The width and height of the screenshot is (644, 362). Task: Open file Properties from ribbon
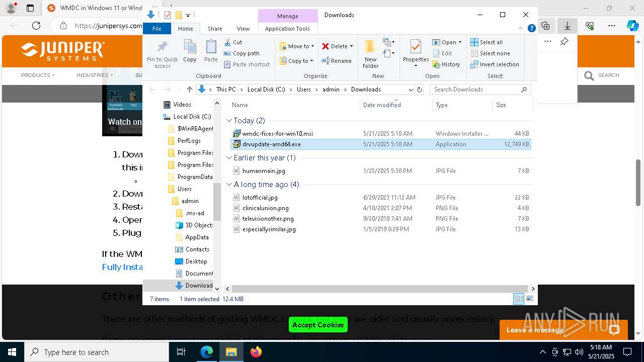(416, 53)
